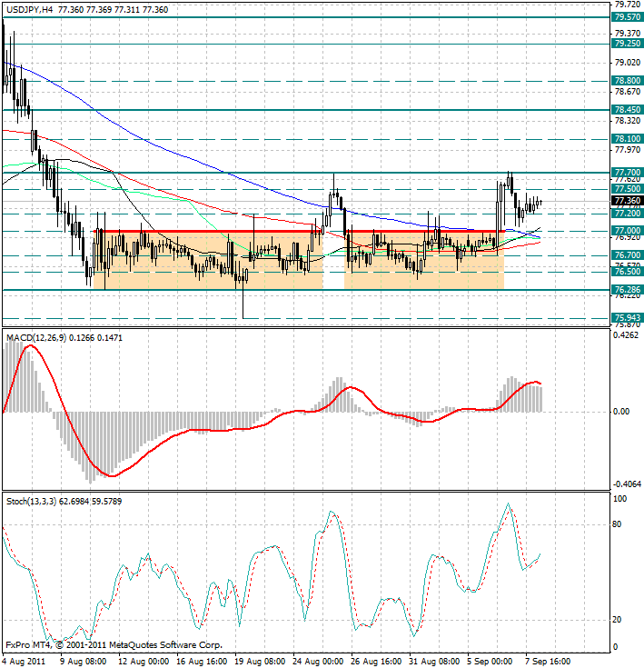Click the 78.800 price axis label
Screen dimensions: 644x668
pyautogui.click(x=627, y=81)
